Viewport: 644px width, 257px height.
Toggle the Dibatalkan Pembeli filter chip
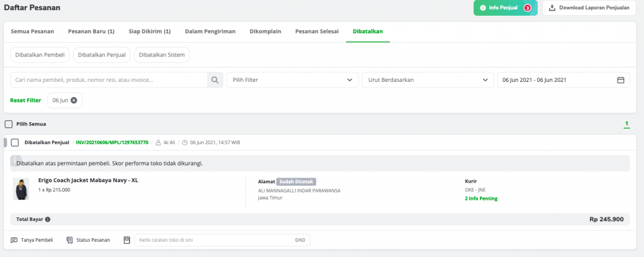pos(40,55)
